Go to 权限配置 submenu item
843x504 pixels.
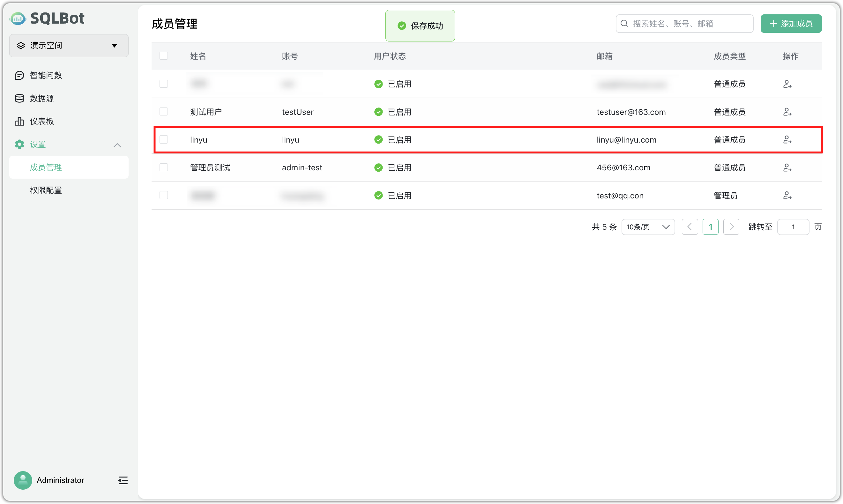(x=46, y=190)
